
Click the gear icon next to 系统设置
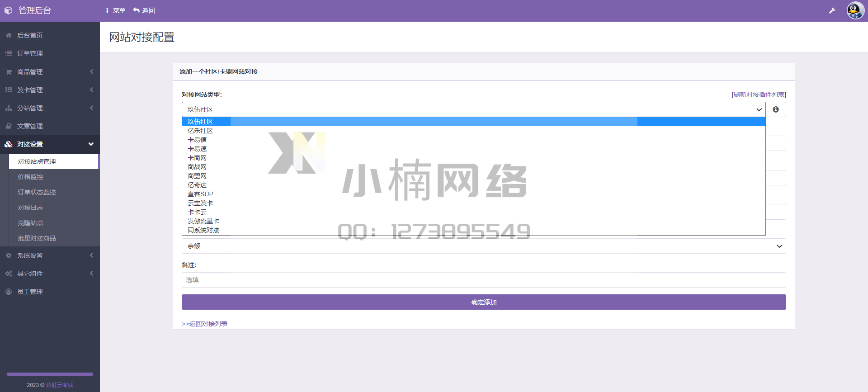[9, 255]
